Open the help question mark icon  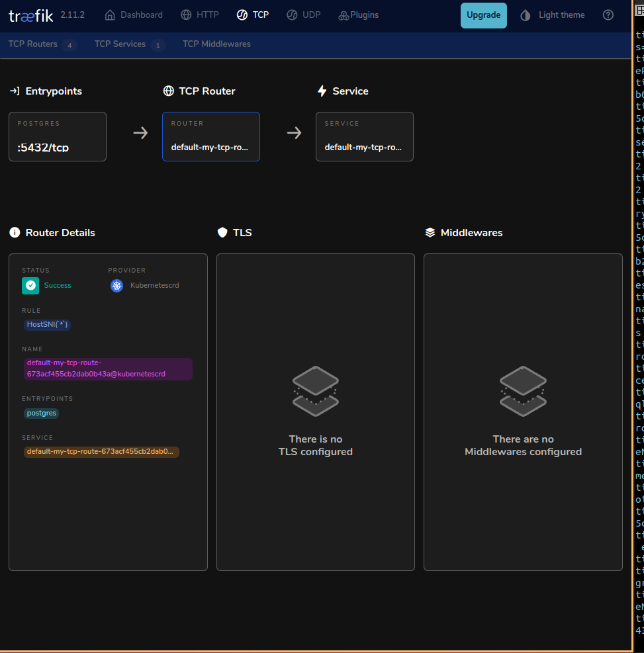coord(608,15)
